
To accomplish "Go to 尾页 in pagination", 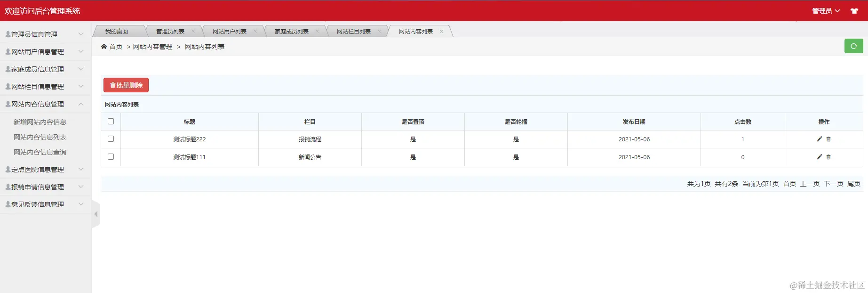I will (854, 184).
